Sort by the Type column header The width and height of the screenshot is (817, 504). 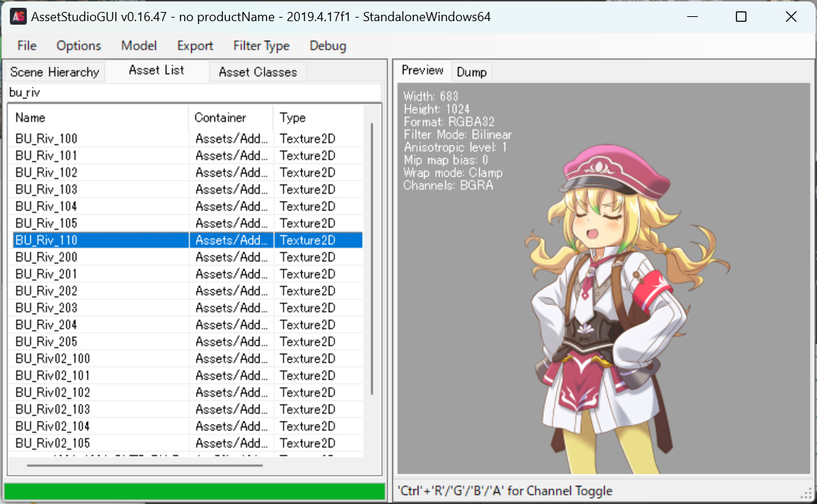click(317, 118)
